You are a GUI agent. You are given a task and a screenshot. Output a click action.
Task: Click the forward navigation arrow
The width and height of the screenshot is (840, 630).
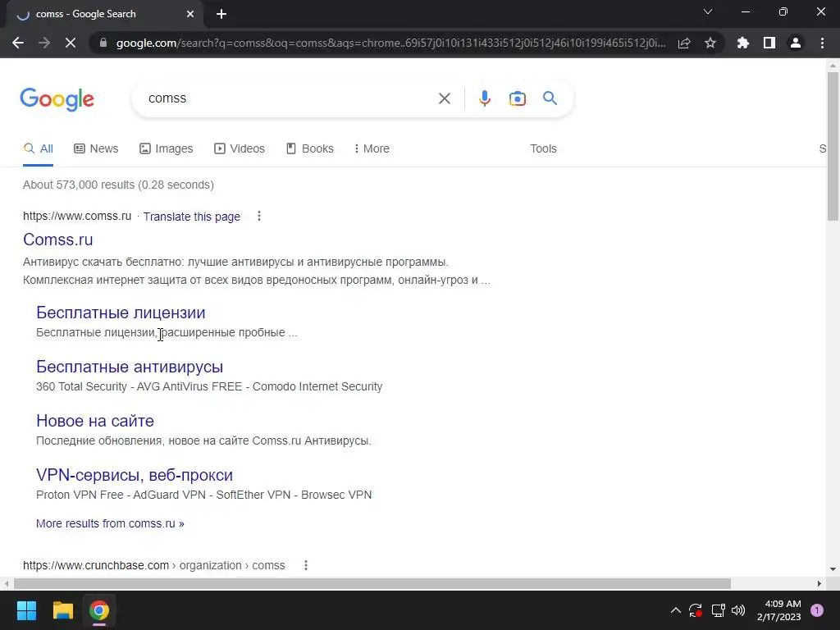[x=44, y=43]
